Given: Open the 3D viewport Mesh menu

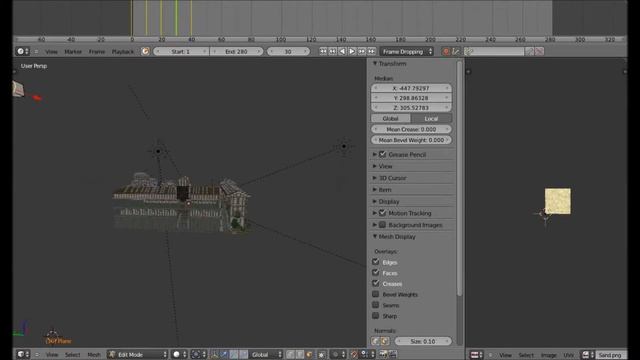Looking at the screenshot, I should coord(94,355).
